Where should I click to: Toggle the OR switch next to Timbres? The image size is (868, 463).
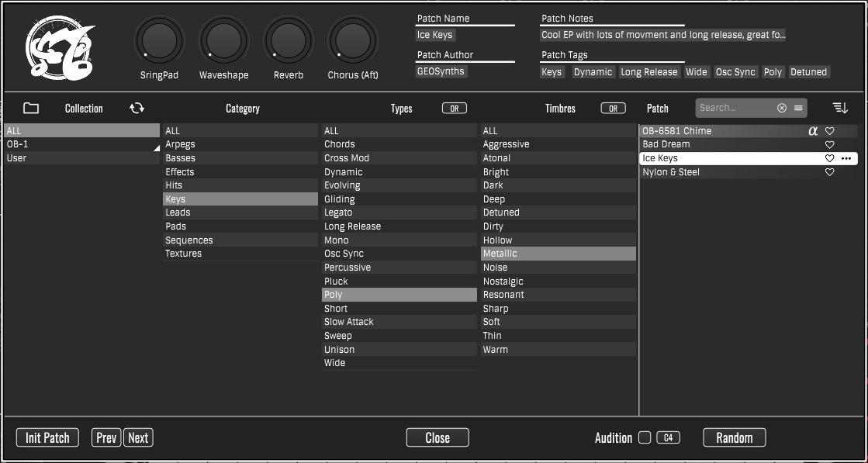(x=613, y=109)
